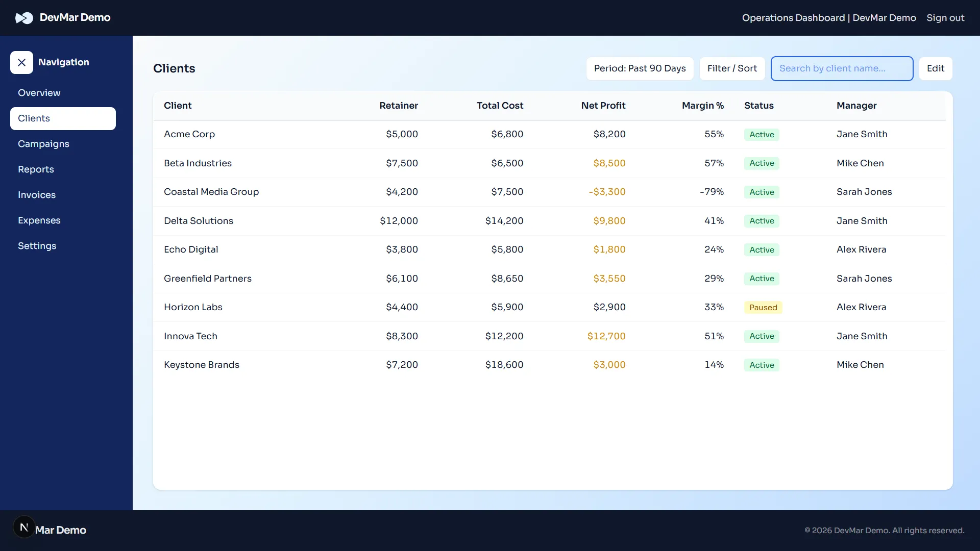This screenshot has height=551, width=980.
Task: Open the Reports section
Action: point(36,169)
